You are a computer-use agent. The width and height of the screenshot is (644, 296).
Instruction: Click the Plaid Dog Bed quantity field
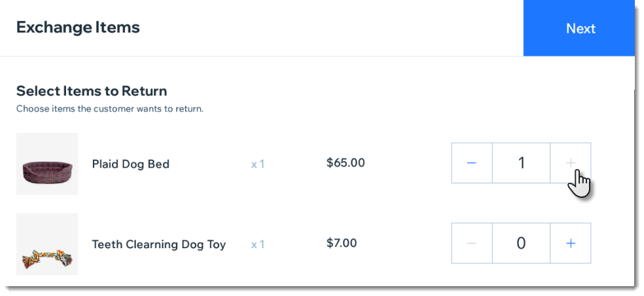point(521,163)
